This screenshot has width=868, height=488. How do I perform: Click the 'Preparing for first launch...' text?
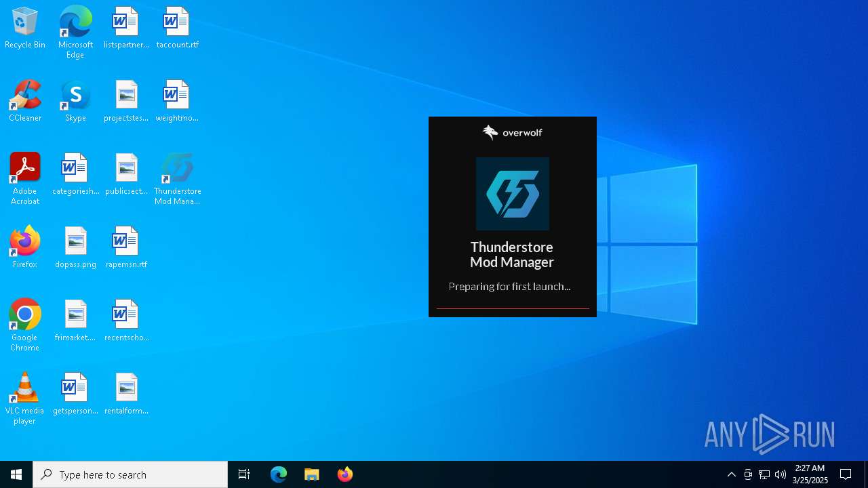click(x=509, y=287)
